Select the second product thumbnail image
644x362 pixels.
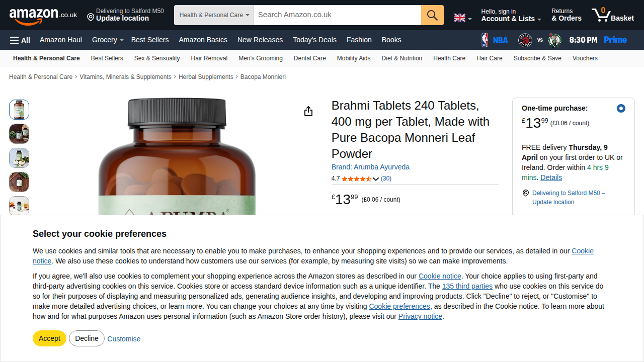[x=19, y=134]
